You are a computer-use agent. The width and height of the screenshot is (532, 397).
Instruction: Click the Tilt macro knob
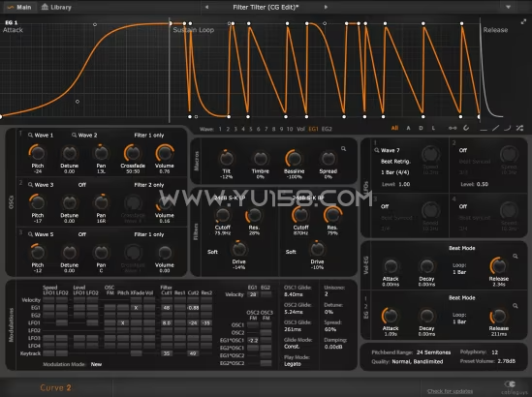click(227, 159)
